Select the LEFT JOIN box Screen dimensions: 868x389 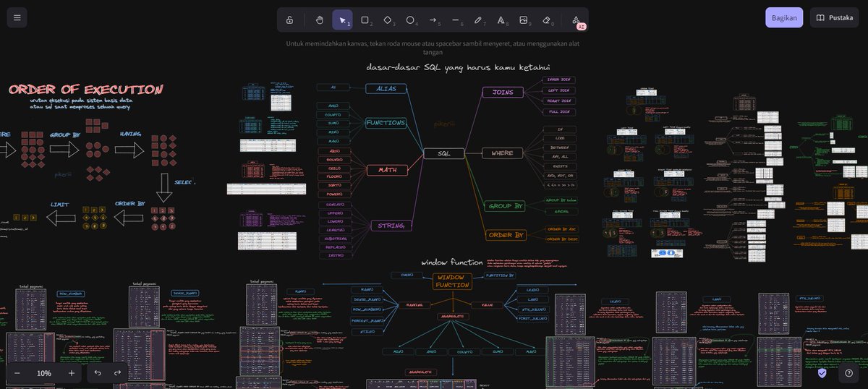point(559,90)
